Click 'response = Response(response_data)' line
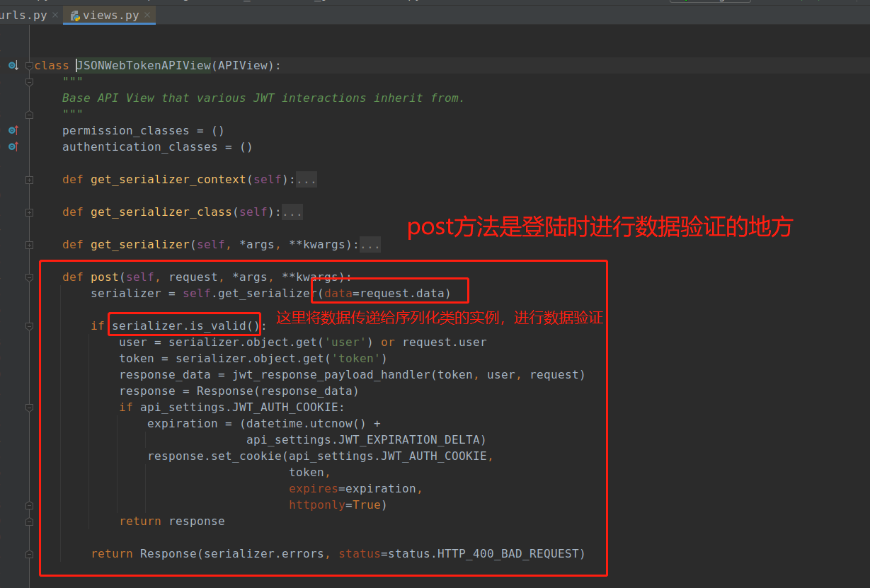This screenshot has height=588, width=870. [239, 391]
